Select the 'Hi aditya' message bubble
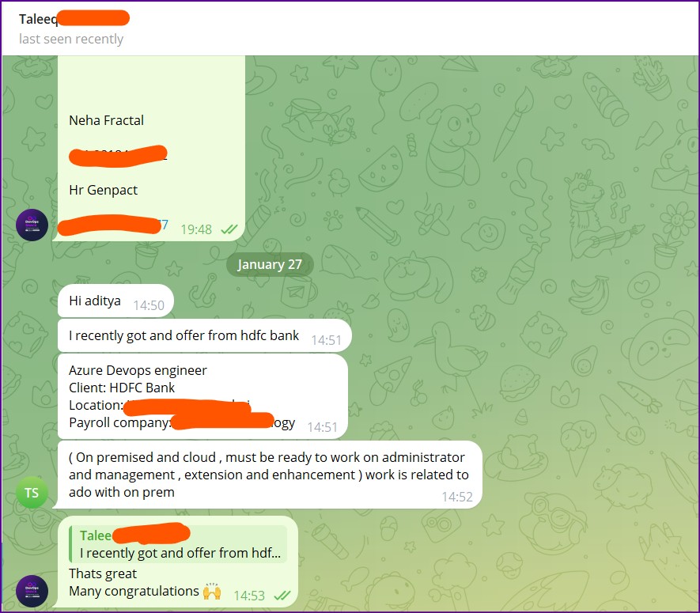This screenshot has height=613, width=700. (115, 301)
